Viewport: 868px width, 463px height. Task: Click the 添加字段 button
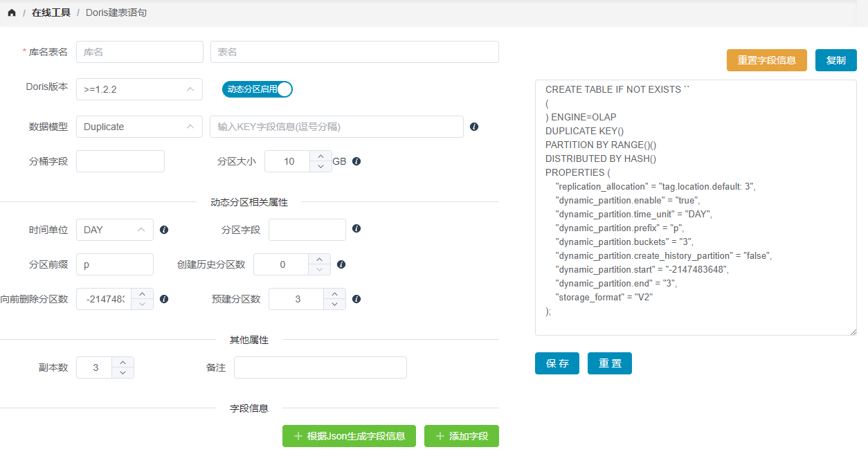coord(461,436)
